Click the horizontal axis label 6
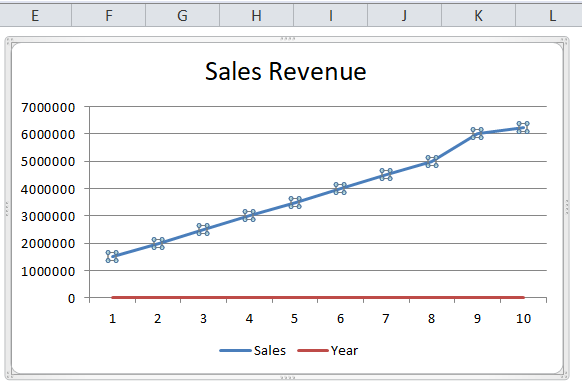This screenshot has height=389, width=582. coord(340,318)
